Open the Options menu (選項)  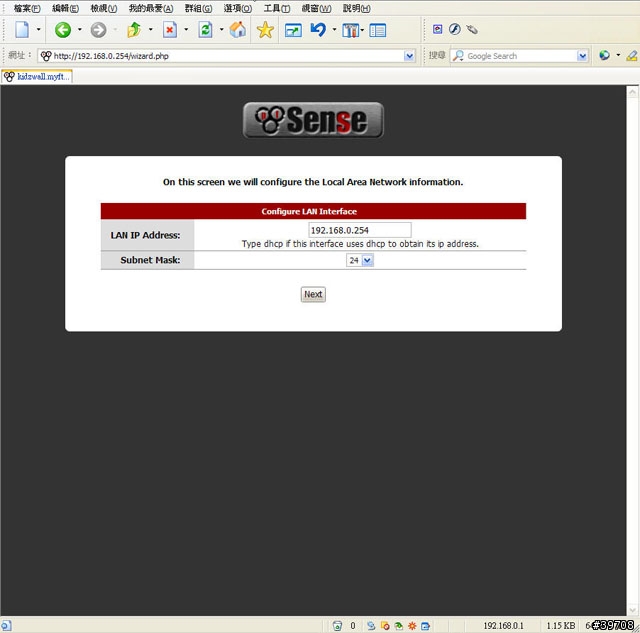coord(238,8)
